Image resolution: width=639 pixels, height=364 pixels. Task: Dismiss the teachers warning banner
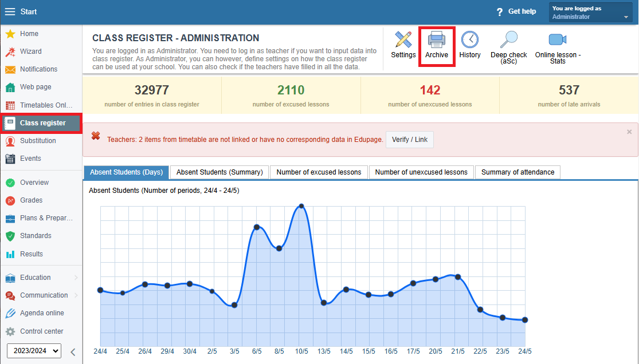629,132
